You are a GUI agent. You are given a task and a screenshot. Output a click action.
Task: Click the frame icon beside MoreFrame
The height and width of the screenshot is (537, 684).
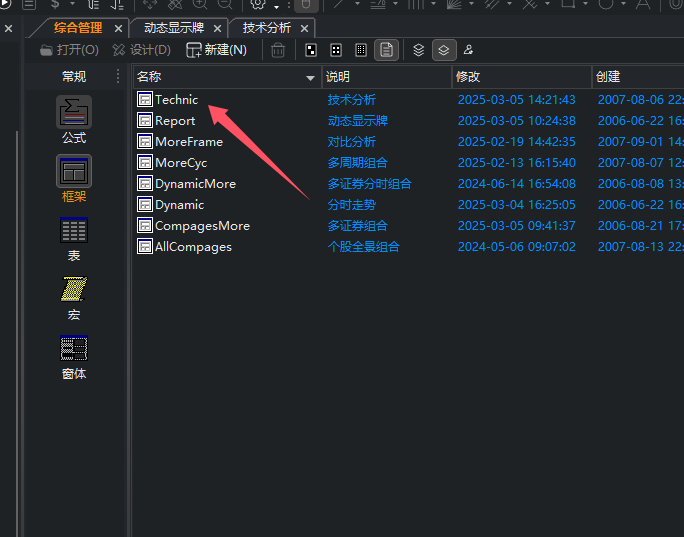[144, 141]
